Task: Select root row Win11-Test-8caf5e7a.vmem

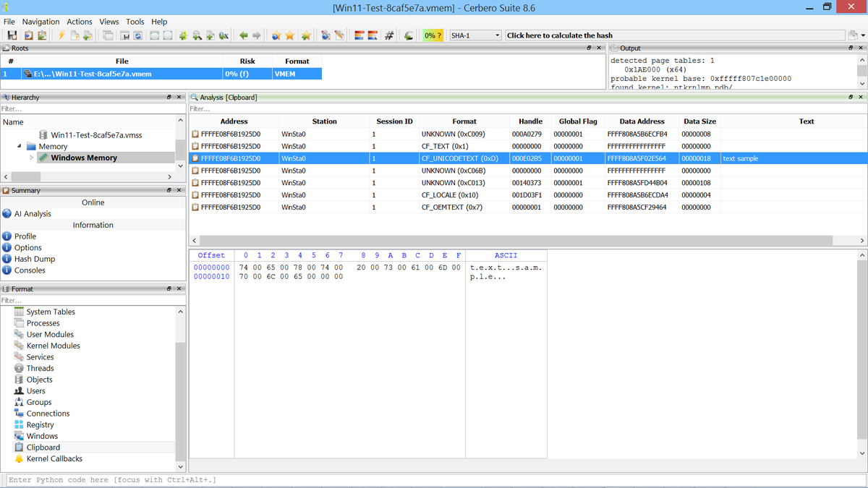Action: point(161,74)
